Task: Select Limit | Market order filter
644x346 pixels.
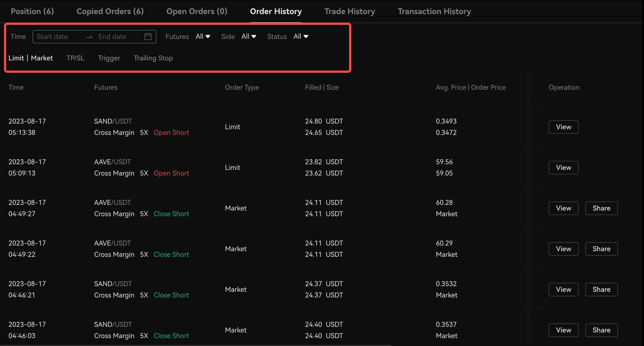Action: pyautogui.click(x=30, y=58)
